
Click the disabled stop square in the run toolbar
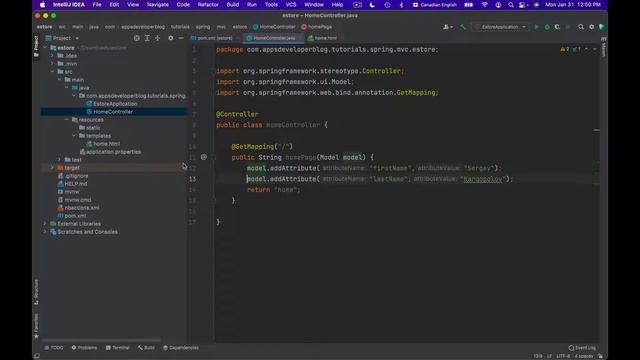[568, 27]
